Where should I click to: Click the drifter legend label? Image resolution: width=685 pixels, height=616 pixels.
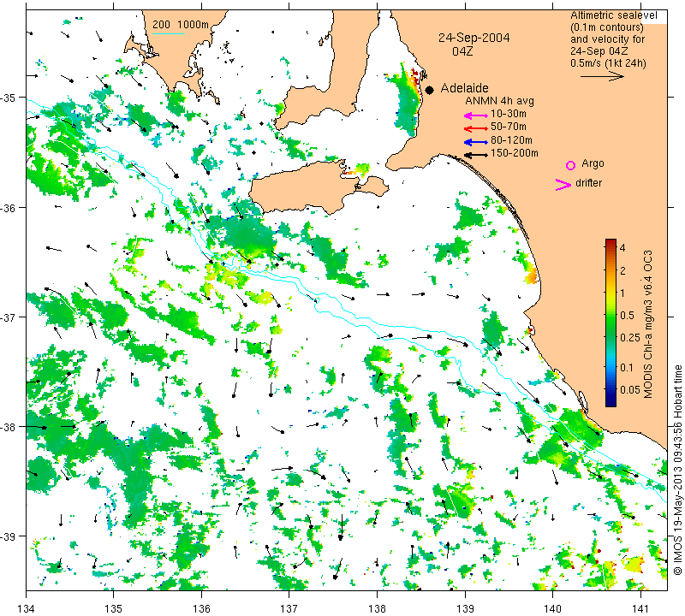click(x=588, y=183)
